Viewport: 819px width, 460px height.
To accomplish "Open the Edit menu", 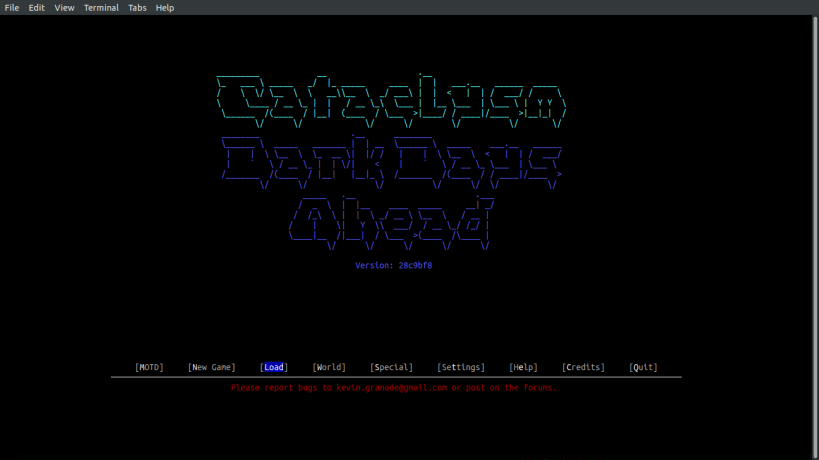I will (36, 8).
